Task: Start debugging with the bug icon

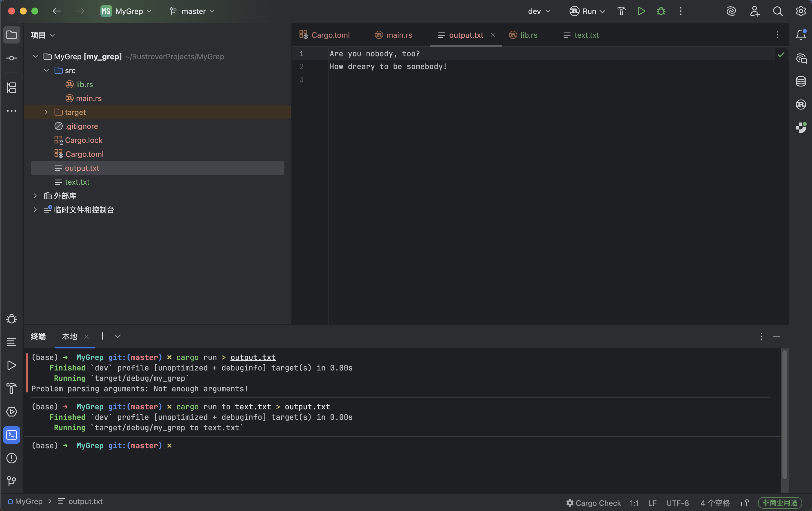Action: (661, 11)
